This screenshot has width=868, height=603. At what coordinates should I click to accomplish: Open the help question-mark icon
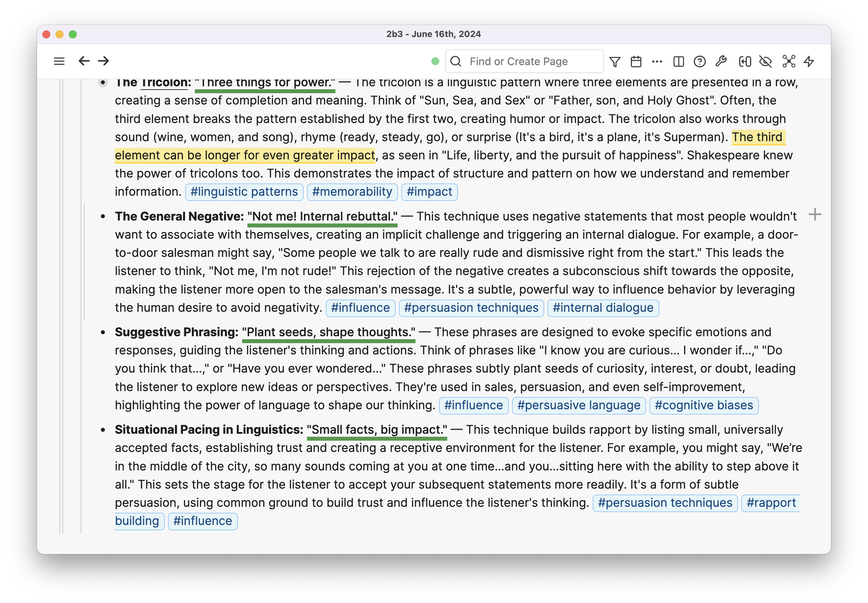tap(699, 61)
